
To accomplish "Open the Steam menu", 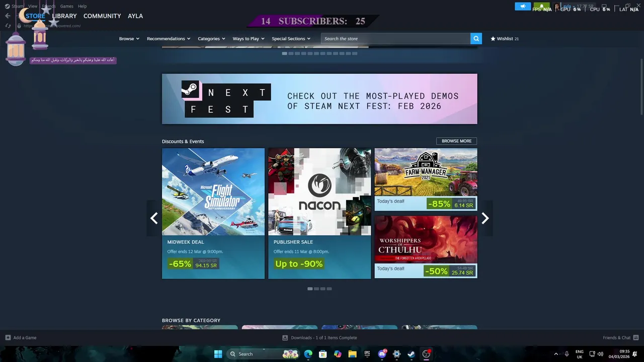I will (x=18, y=6).
